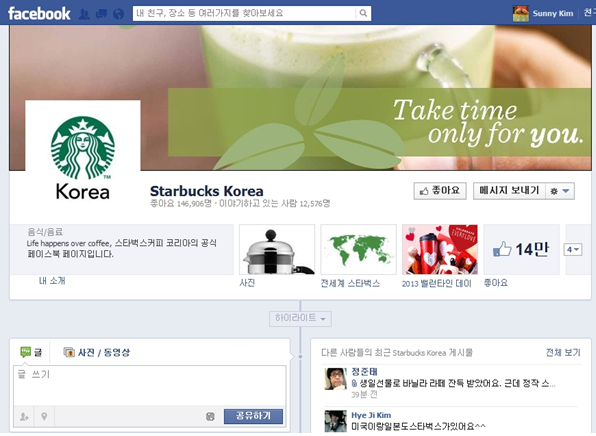The image size is (596, 436).
Task: Click the 글 쓰기 text box
Action: 150,385
